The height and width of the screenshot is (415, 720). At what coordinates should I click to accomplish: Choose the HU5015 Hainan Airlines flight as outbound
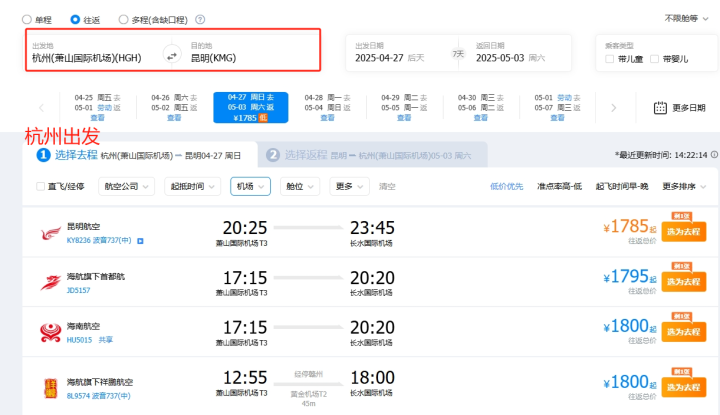(683, 331)
